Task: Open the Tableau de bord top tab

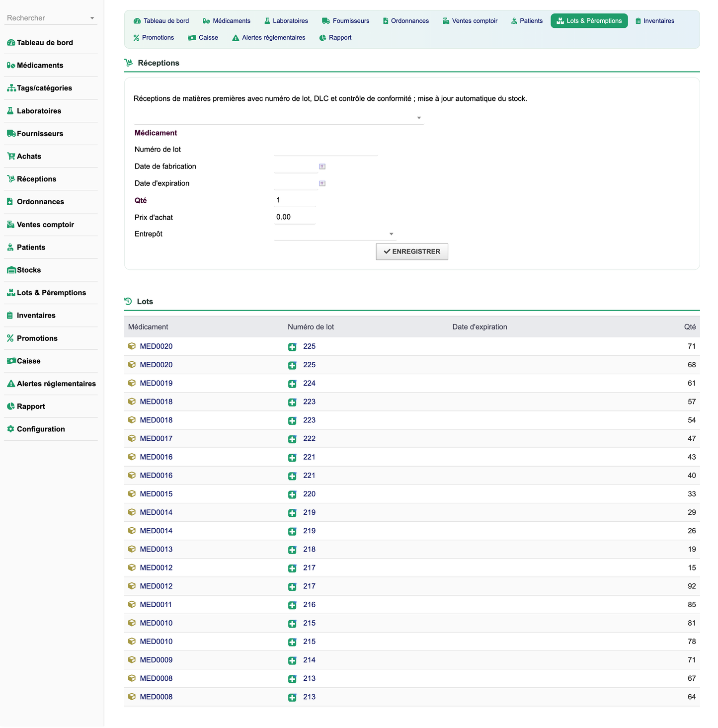Action: click(x=161, y=21)
